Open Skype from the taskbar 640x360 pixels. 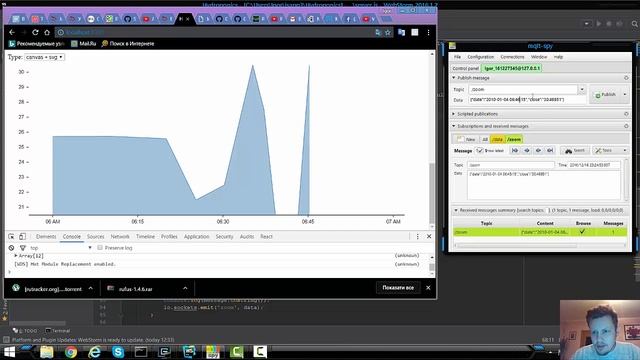pos(118,352)
